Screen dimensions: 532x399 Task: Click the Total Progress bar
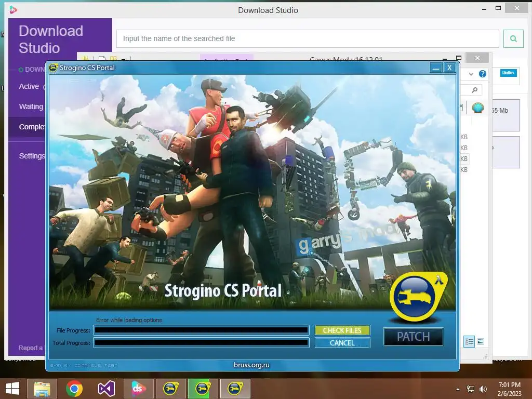point(201,343)
